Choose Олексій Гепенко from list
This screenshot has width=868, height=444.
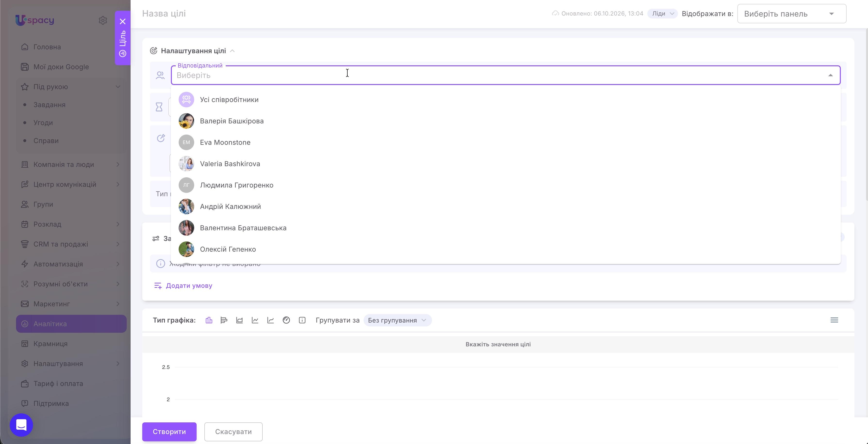tap(505, 249)
